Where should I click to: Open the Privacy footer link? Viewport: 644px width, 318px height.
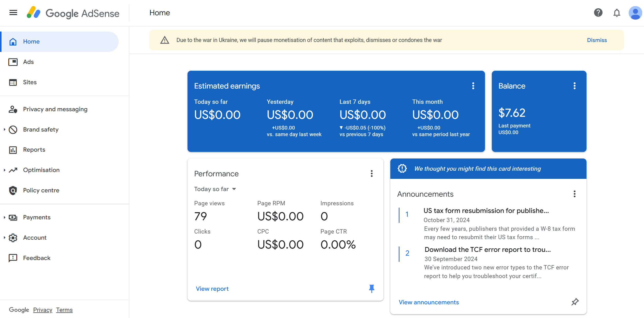pos(42,310)
